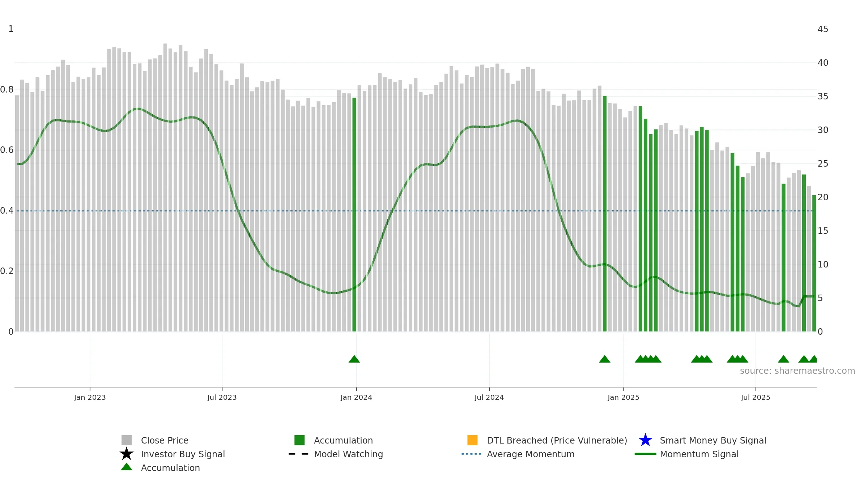Click the Jan 2025 axis label
This screenshot has height=488, width=868.
624,397
